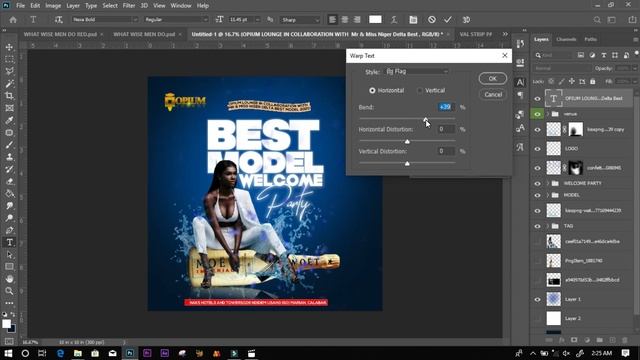The width and height of the screenshot is (640, 360).
Task: Show Layer 2 visibility
Action: [537, 318]
